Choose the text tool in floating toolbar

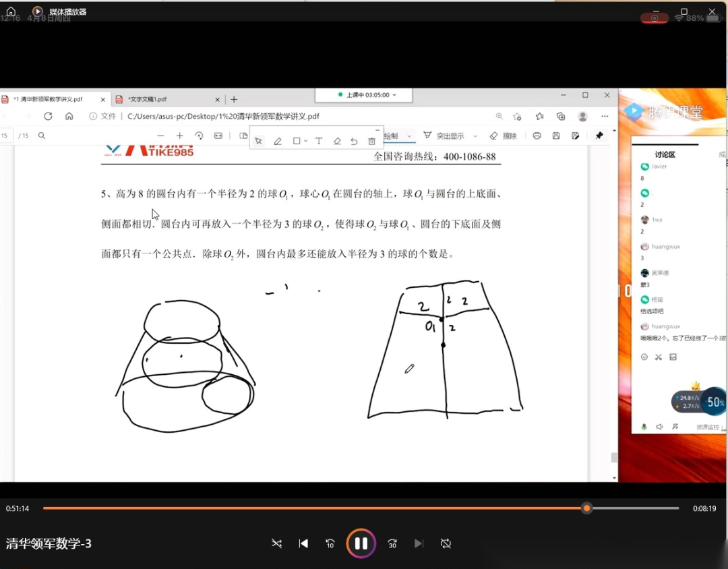click(319, 141)
